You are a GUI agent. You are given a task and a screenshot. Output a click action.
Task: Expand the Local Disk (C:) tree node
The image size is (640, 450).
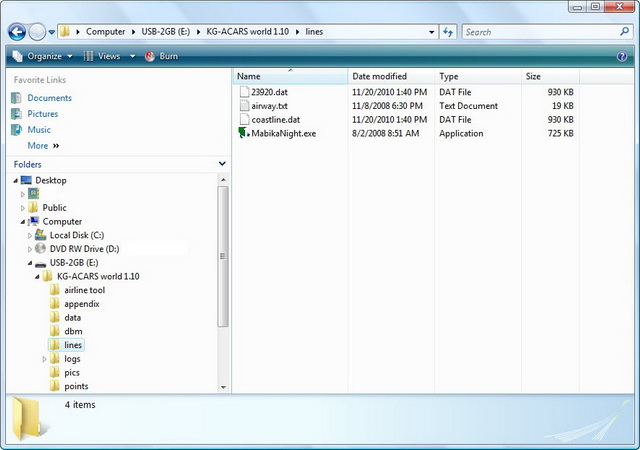tap(31, 235)
